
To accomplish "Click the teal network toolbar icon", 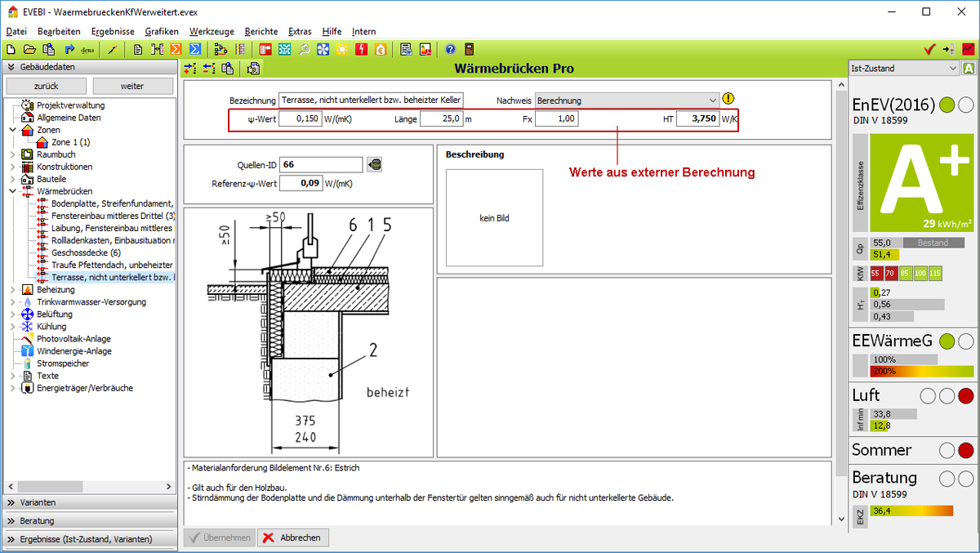I will (284, 49).
